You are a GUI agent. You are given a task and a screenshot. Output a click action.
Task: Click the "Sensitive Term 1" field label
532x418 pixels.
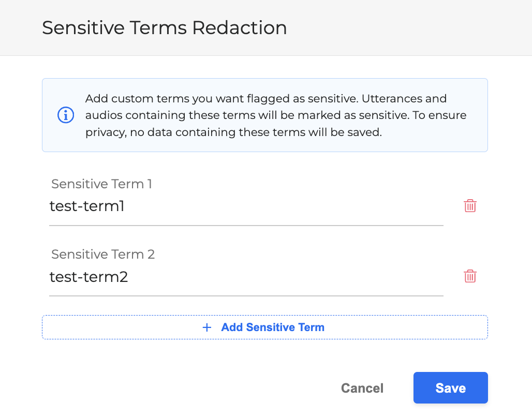(x=101, y=184)
